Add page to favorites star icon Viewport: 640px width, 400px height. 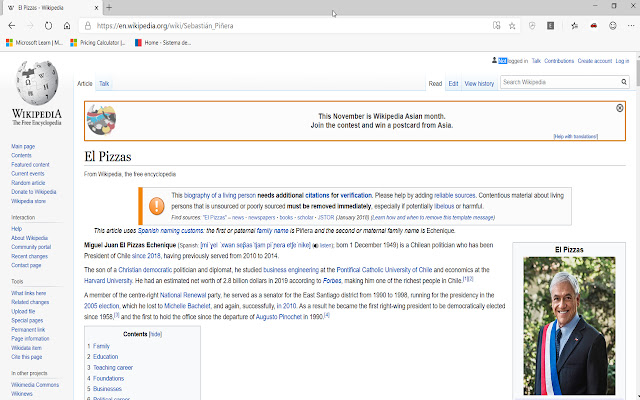(512, 26)
